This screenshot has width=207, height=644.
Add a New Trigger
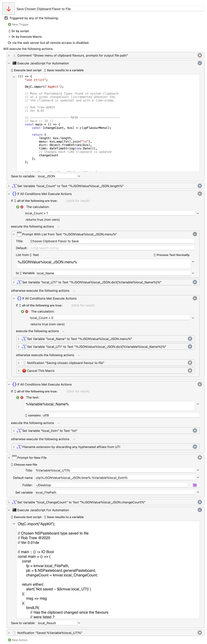point(18,24)
